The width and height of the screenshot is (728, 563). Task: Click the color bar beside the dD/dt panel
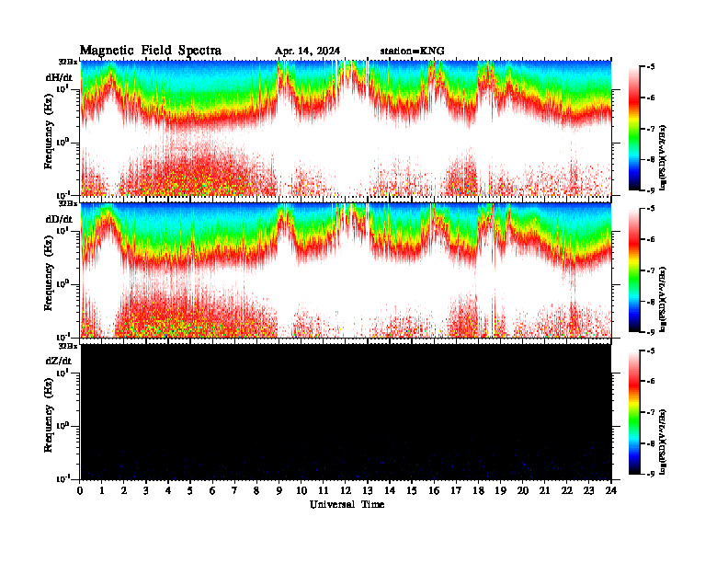click(x=634, y=270)
